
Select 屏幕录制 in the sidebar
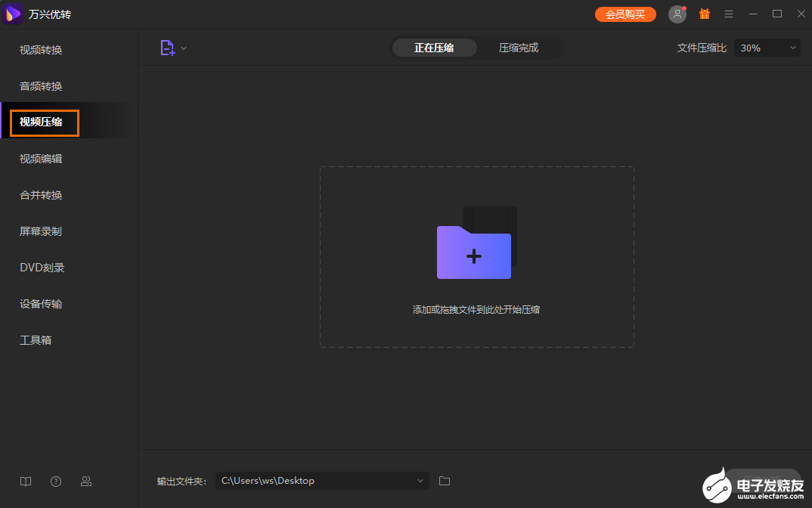point(41,231)
